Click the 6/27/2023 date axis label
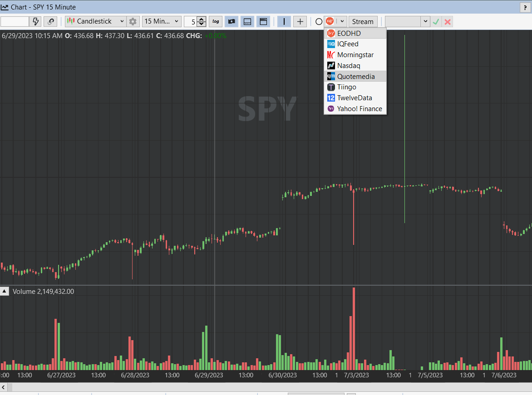 [x=61, y=375]
